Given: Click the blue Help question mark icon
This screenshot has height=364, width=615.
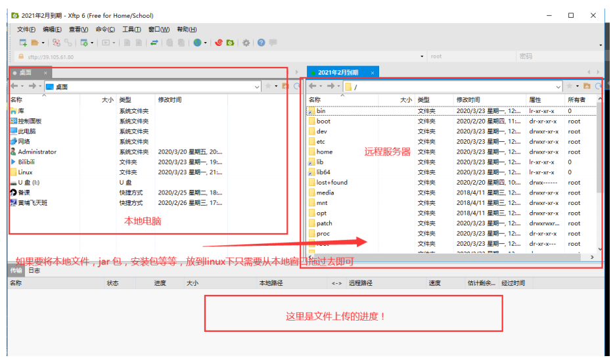Looking at the screenshot, I should tap(262, 43).
